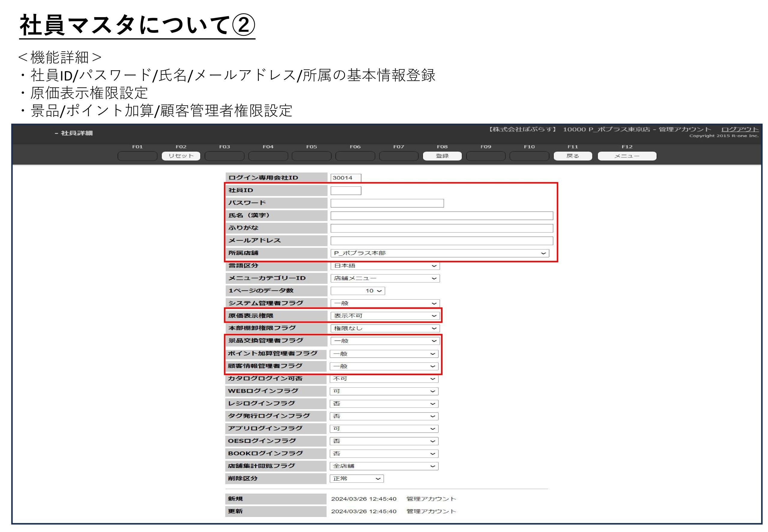Open the F12 メニュー button
The height and width of the screenshot is (532, 768).
(x=627, y=156)
